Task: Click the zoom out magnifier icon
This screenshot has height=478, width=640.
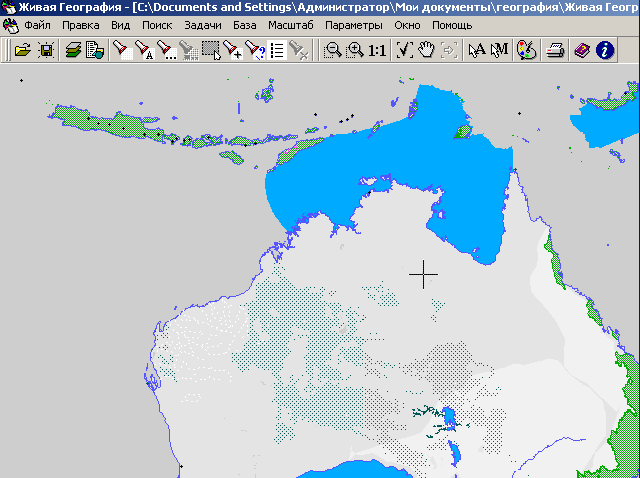Action: (332, 49)
